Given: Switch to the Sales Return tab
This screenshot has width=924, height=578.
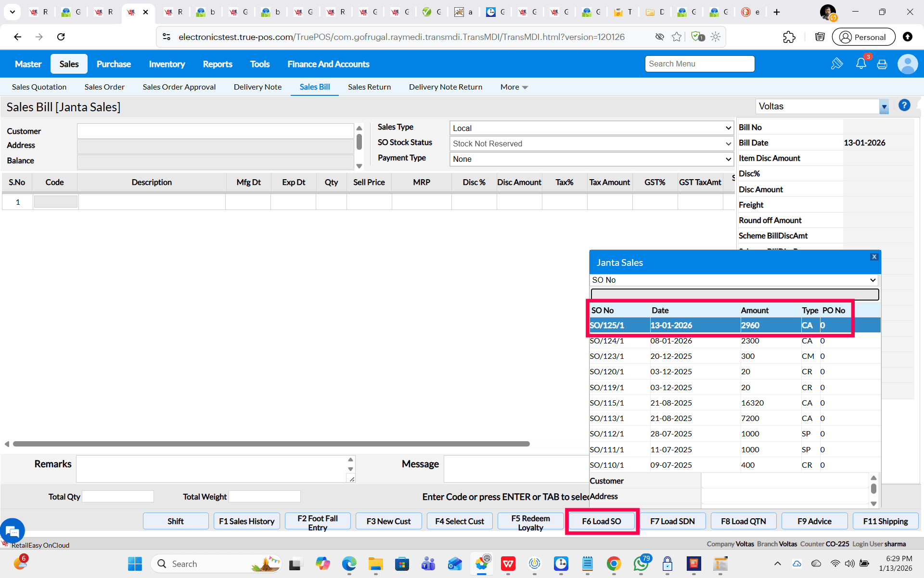Looking at the screenshot, I should pos(369,87).
